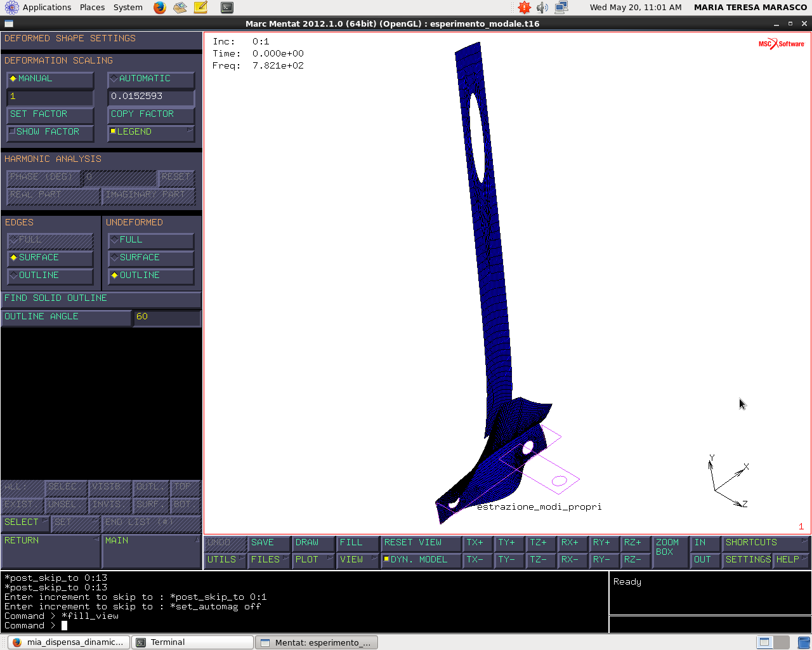Select OUTLINE under EDGES
812x650 pixels.
[x=49, y=275]
